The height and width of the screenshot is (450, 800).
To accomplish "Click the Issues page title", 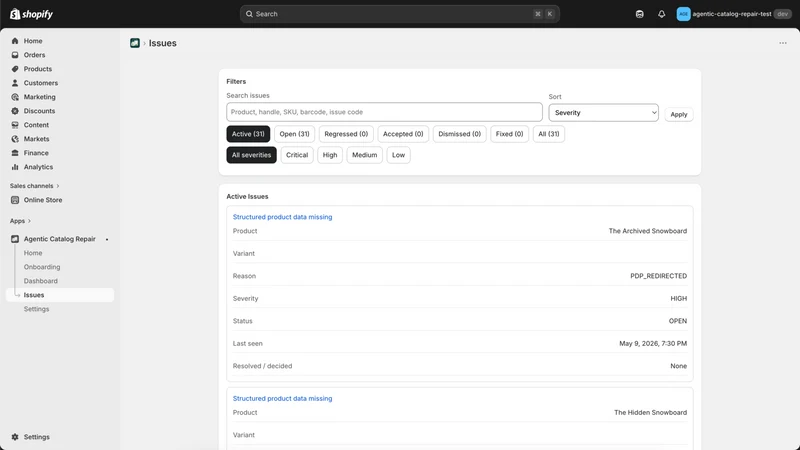I will [x=163, y=43].
